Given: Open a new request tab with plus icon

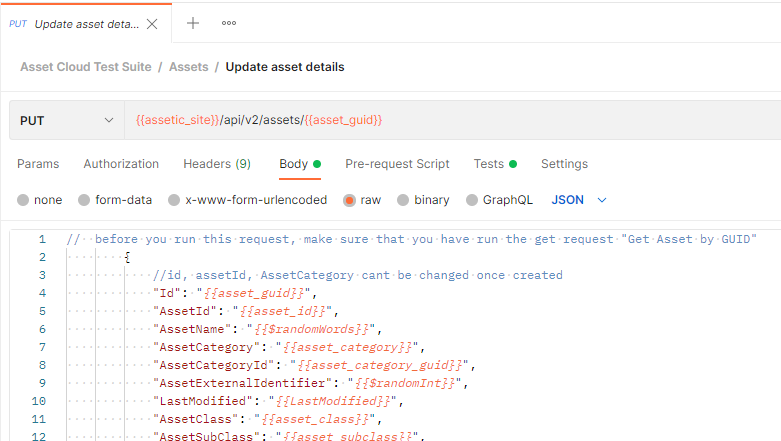Looking at the screenshot, I should tap(193, 23).
